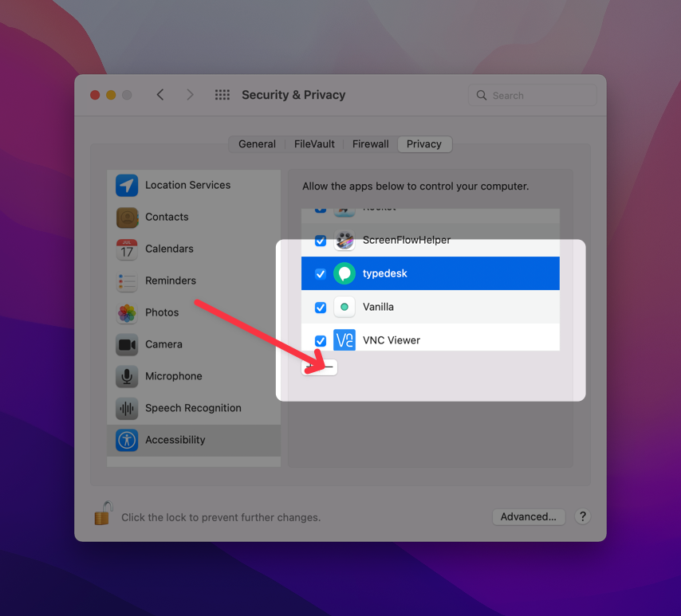Open the Contacts privacy section
Viewport: 681px width, 616px height.
[x=128, y=217]
